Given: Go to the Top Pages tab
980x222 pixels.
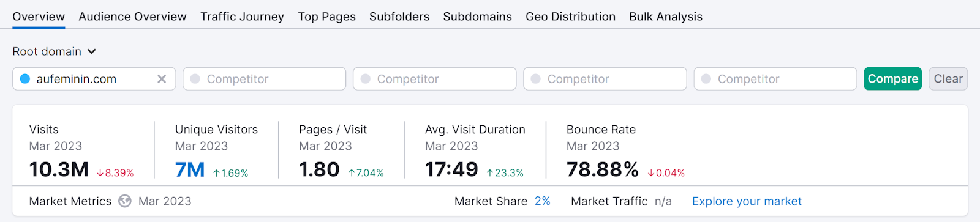Looking at the screenshot, I should (x=327, y=17).
